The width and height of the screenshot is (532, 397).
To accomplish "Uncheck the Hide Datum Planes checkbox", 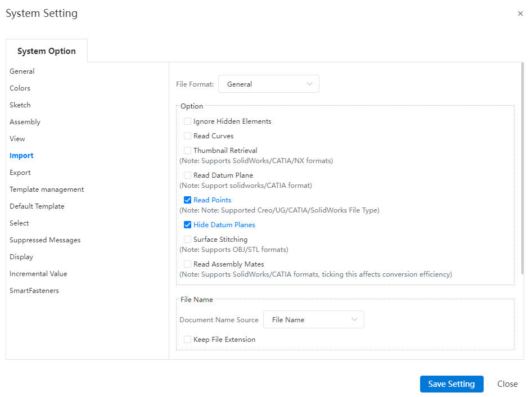I will point(187,224).
